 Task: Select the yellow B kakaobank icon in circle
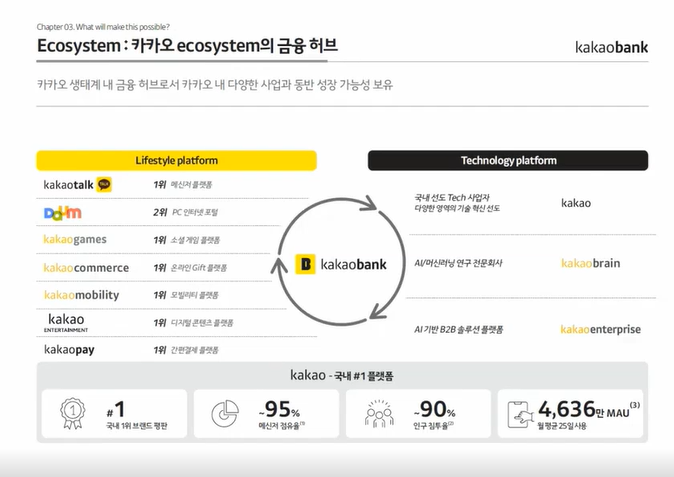click(x=308, y=265)
